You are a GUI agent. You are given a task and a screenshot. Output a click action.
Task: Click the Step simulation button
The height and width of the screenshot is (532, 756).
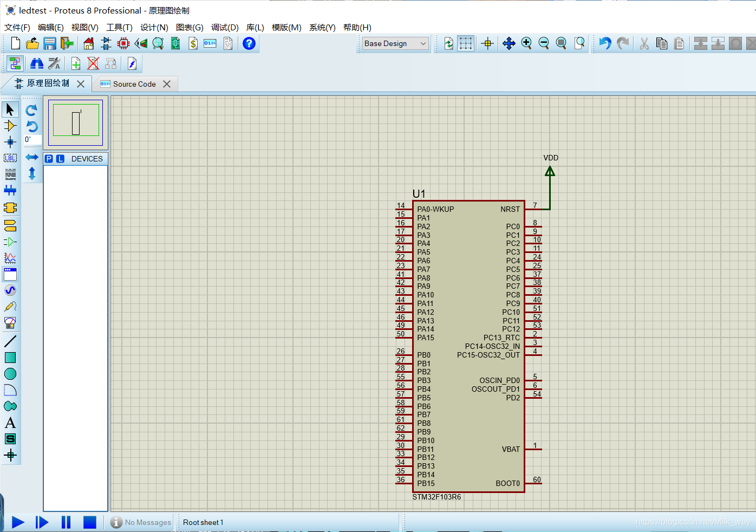[x=42, y=522]
